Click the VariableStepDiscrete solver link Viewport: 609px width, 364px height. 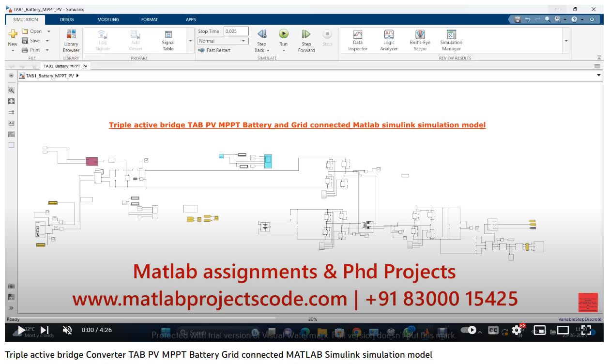click(579, 319)
